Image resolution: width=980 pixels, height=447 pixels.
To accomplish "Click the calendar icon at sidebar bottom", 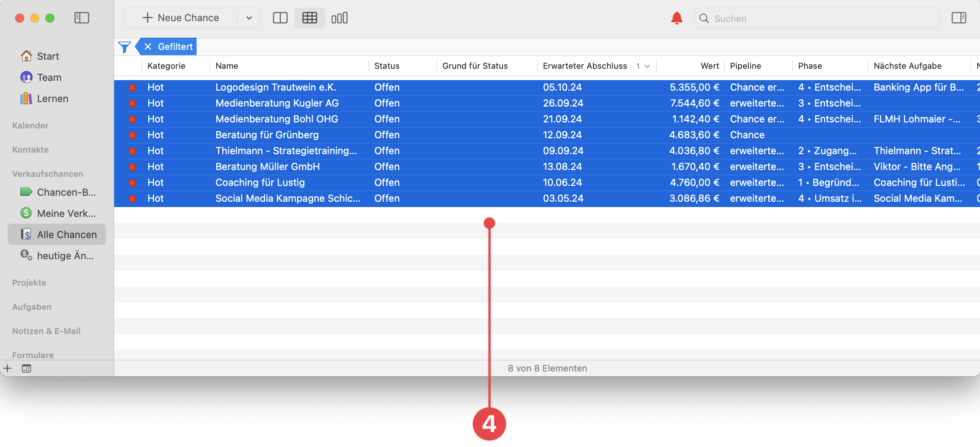I will [26, 368].
